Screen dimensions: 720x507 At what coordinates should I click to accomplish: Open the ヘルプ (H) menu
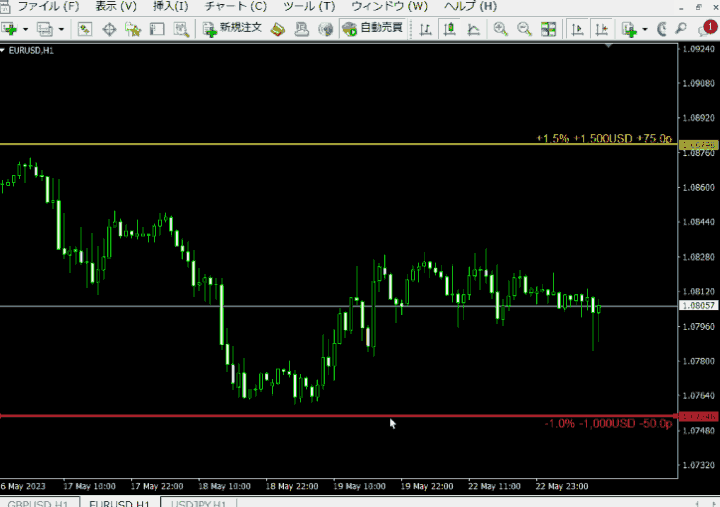[x=471, y=6]
